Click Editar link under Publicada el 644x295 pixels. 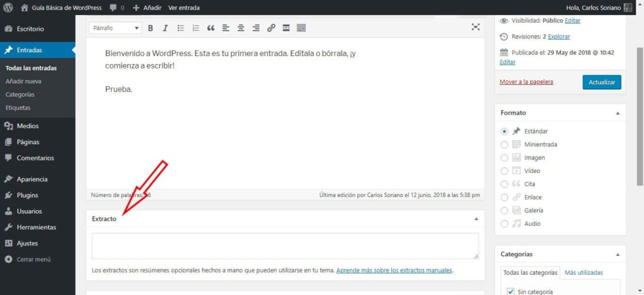pyautogui.click(x=508, y=62)
